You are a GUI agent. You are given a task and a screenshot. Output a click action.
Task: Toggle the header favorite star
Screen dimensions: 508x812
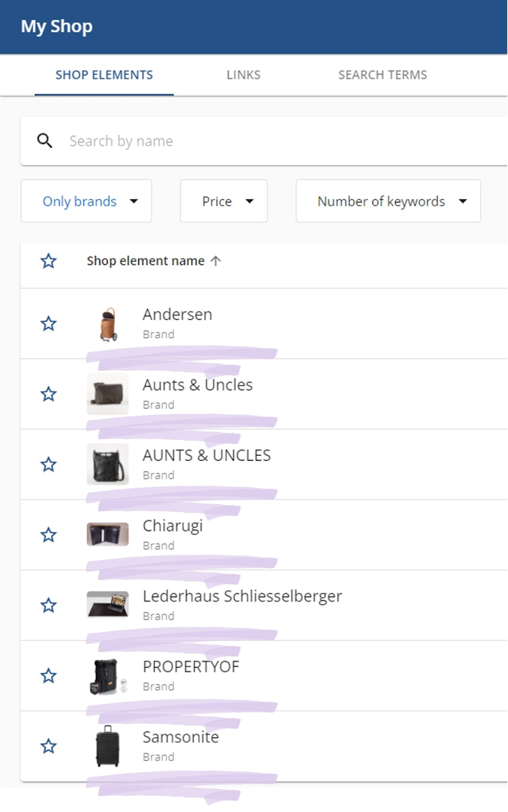[49, 261]
